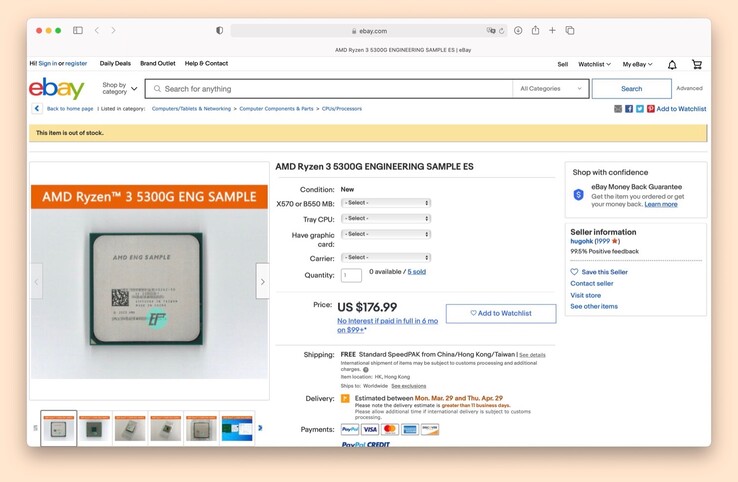Image resolution: width=738 pixels, height=482 pixels.
Task: Click the charges info help icon
Action: (x=366, y=370)
